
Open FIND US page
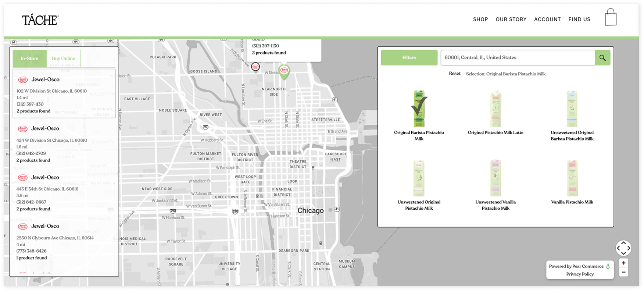coord(579,19)
